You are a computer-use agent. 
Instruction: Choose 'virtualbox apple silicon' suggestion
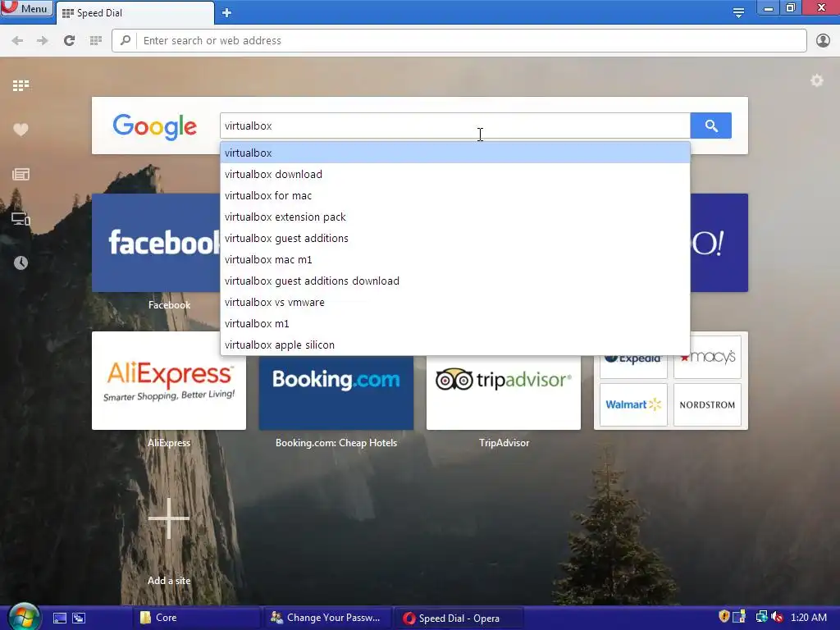pos(454,345)
